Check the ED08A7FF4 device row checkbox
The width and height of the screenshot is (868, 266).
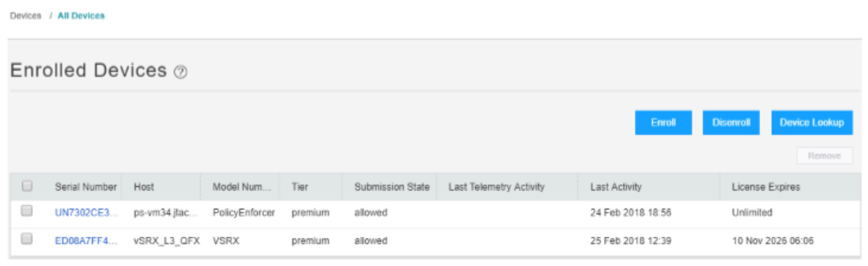pos(27,239)
